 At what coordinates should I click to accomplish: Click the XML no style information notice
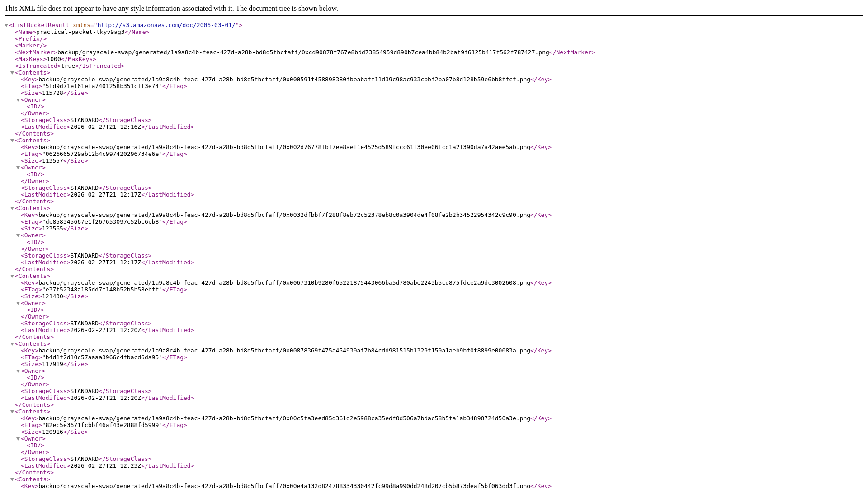pos(171,9)
